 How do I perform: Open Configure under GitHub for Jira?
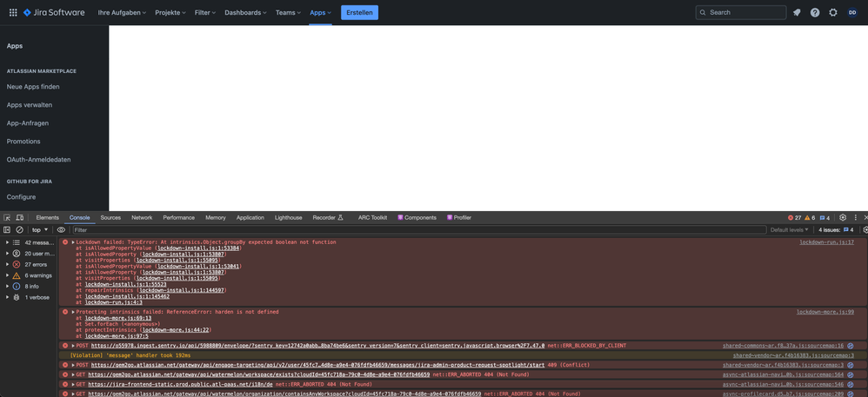tap(21, 197)
